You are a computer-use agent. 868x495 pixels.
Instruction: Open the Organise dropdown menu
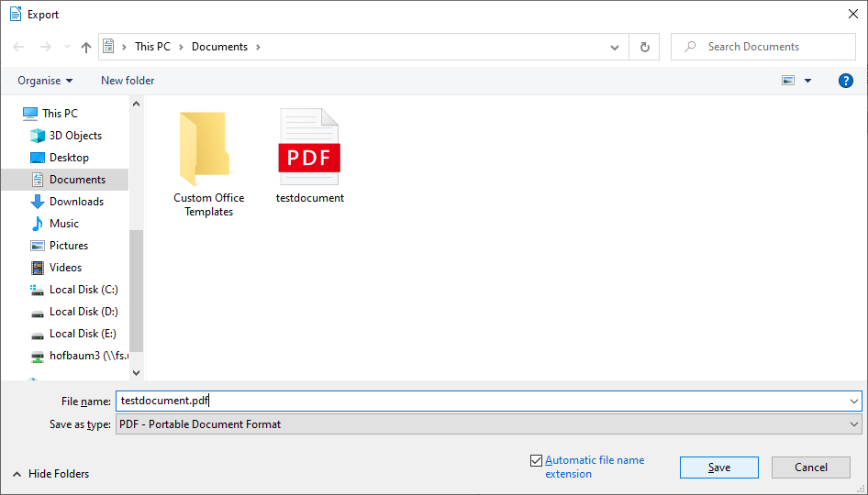point(45,81)
